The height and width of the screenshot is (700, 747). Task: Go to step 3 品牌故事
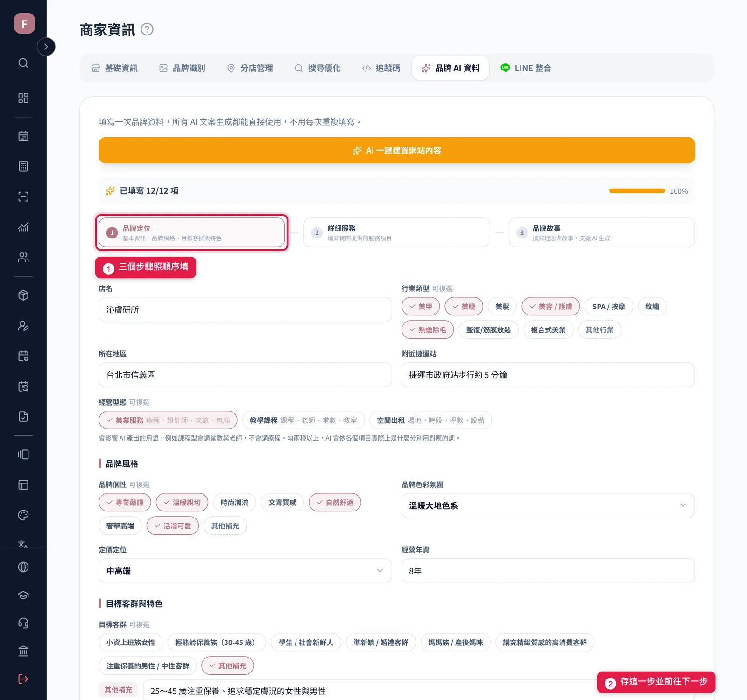pyautogui.click(x=602, y=232)
